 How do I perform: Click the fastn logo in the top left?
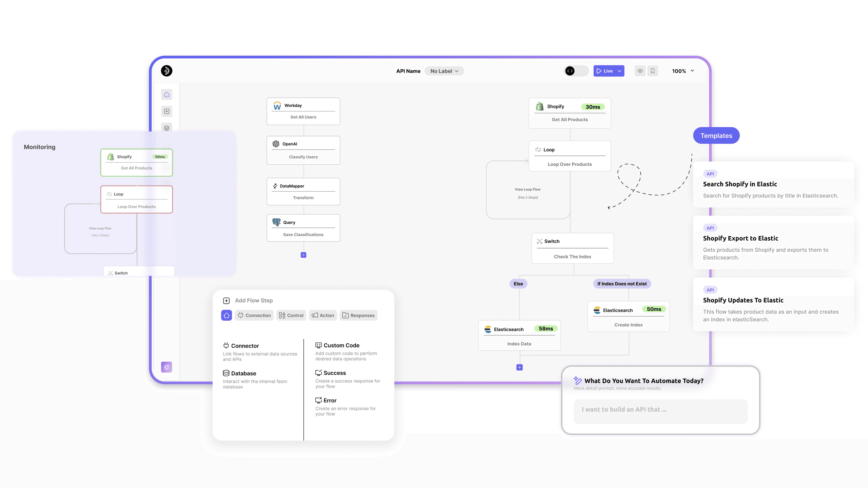(x=167, y=71)
